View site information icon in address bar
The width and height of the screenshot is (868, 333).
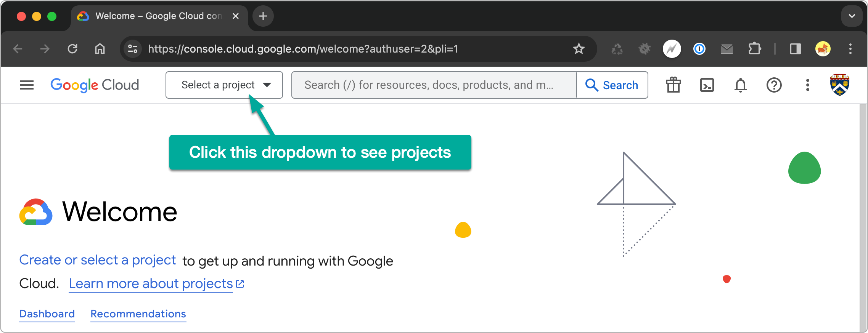[133, 49]
